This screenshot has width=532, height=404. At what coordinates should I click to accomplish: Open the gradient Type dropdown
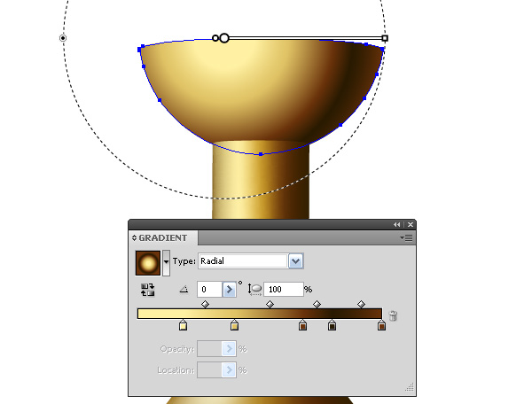[296, 261]
